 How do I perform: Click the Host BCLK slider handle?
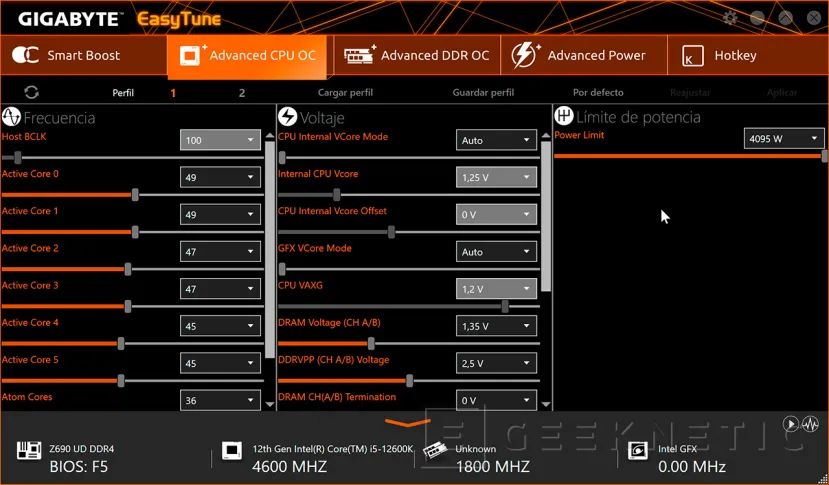18,157
